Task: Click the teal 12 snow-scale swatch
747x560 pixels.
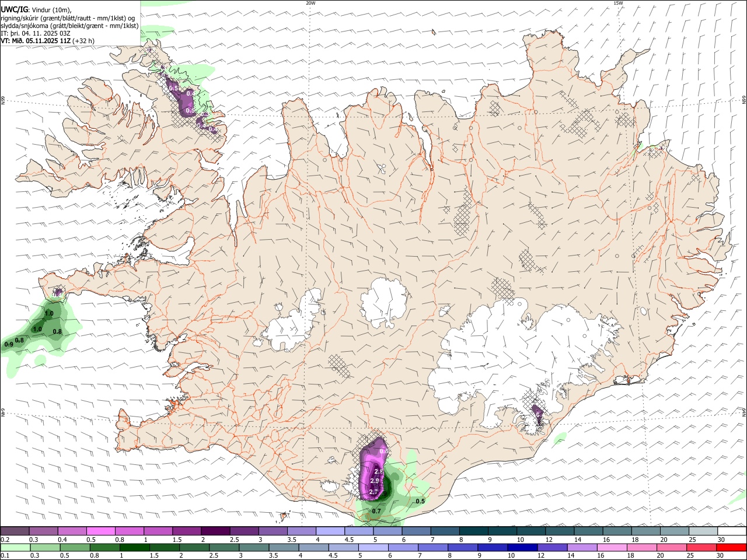Action: (x=559, y=531)
